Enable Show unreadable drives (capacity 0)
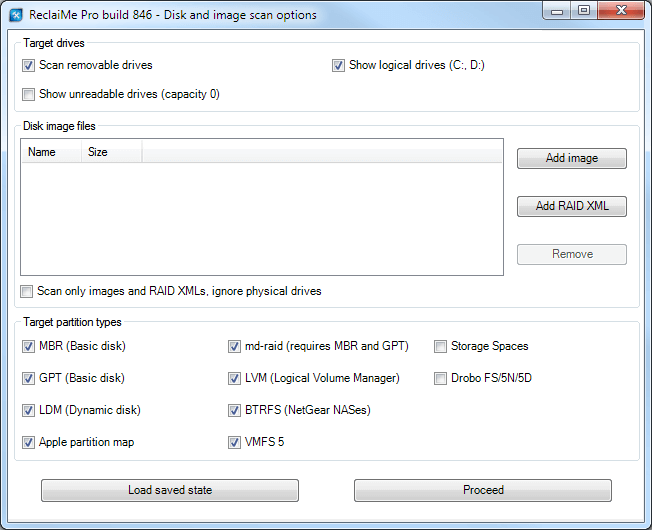 28,95
